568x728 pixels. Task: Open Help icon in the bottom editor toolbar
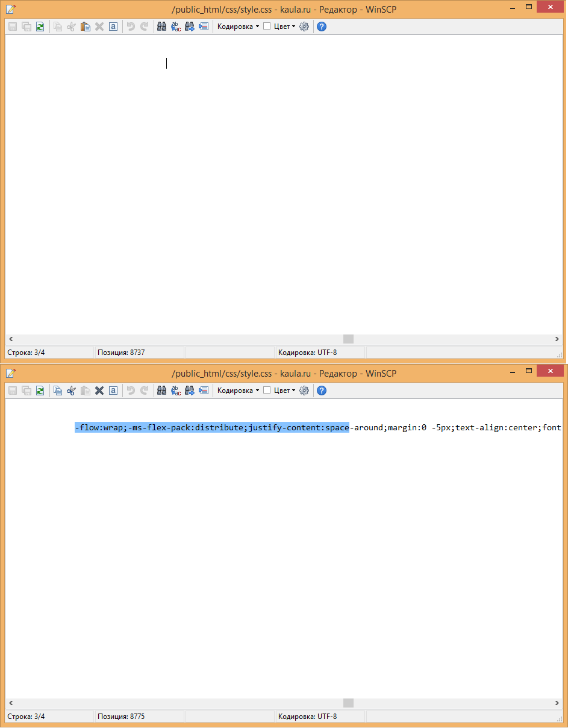point(322,391)
